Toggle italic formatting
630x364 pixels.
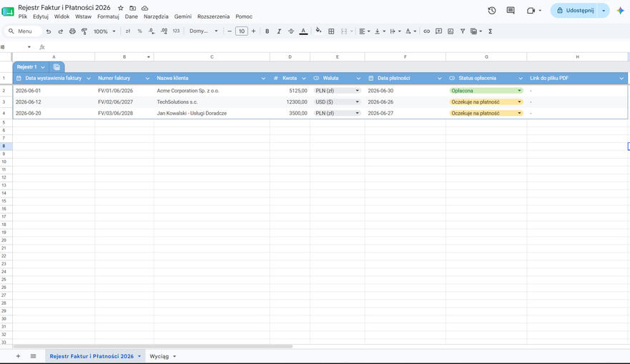[x=279, y=31]
